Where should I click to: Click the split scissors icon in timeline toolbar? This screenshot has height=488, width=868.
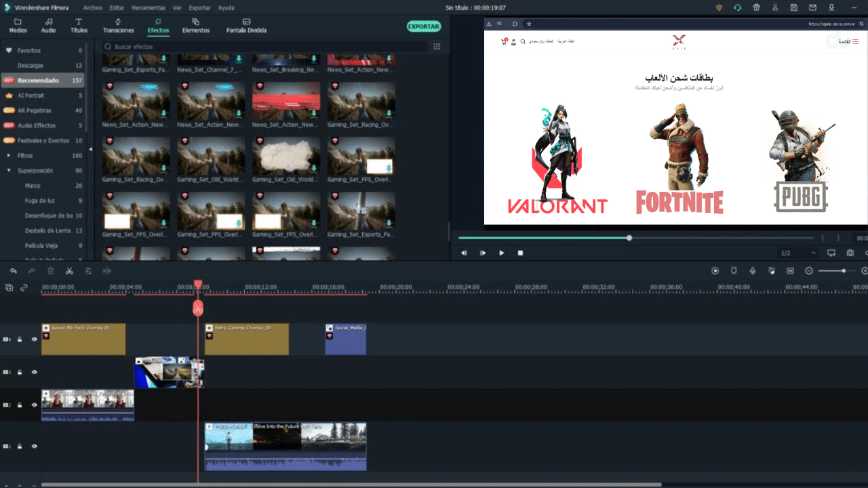(x=69, y=271)
